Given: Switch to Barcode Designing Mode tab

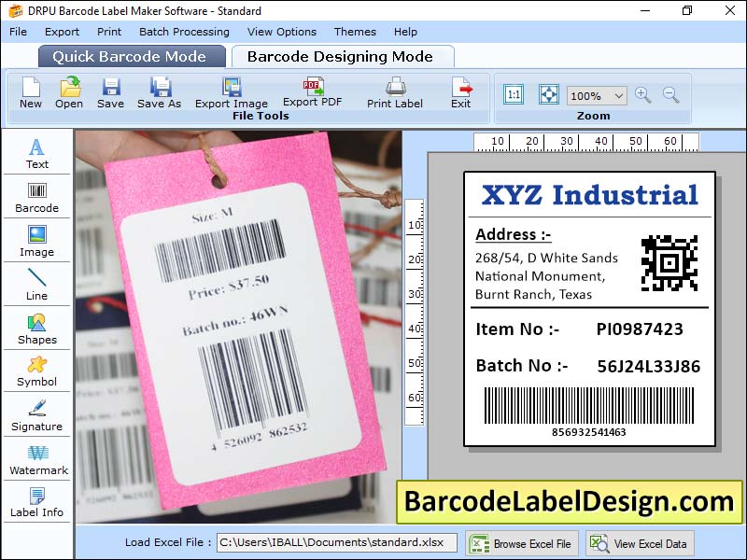Looking at the screenshot, I should click(x=342, y=56).
